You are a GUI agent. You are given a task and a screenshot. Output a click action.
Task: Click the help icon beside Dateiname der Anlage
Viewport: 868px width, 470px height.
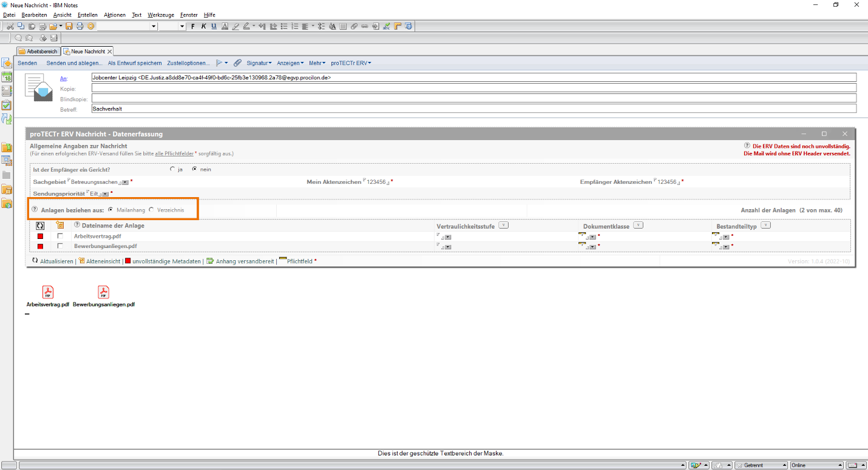coord(77,226)
